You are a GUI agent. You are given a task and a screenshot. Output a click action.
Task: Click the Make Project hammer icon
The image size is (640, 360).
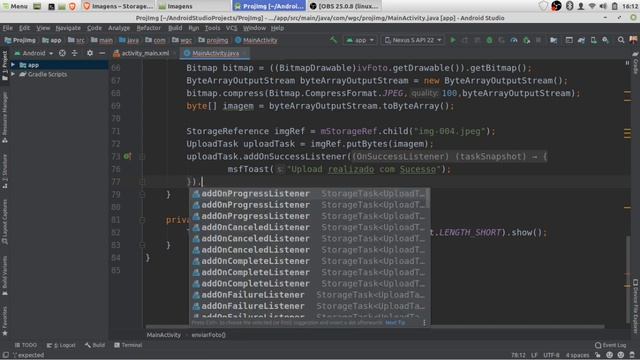(333, 40)
